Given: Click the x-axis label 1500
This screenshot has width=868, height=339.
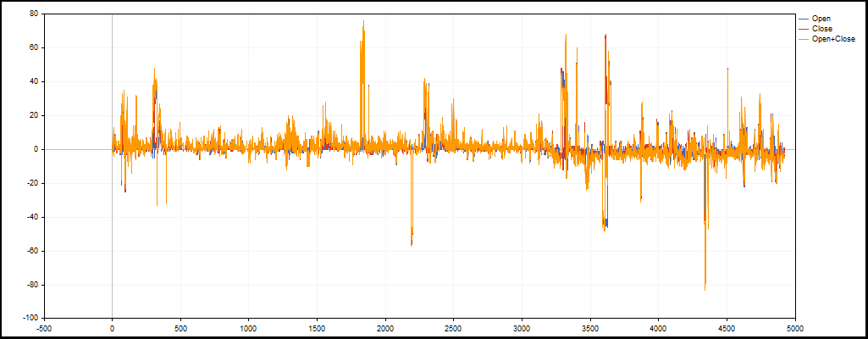Looking at the screenshot, I should (317, 328).
